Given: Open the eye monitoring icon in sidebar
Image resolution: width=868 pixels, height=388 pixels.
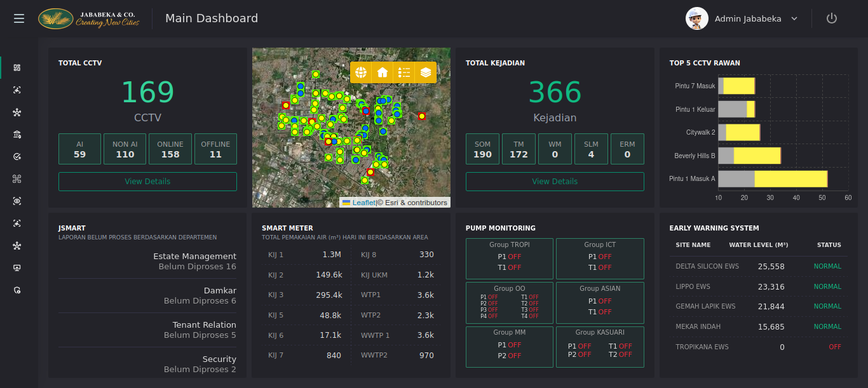Looking at the screenshot, I should pyautogui.click(x=17, y=201).
